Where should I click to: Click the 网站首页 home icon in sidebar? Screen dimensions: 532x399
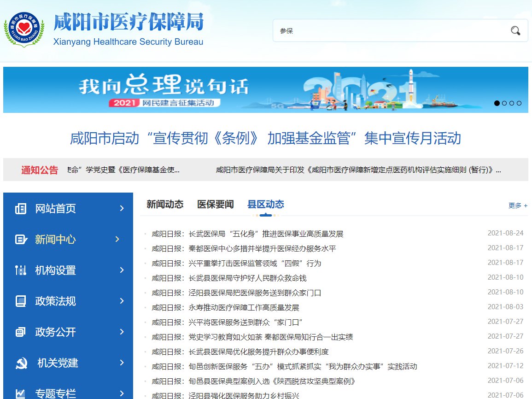(21, 209)
